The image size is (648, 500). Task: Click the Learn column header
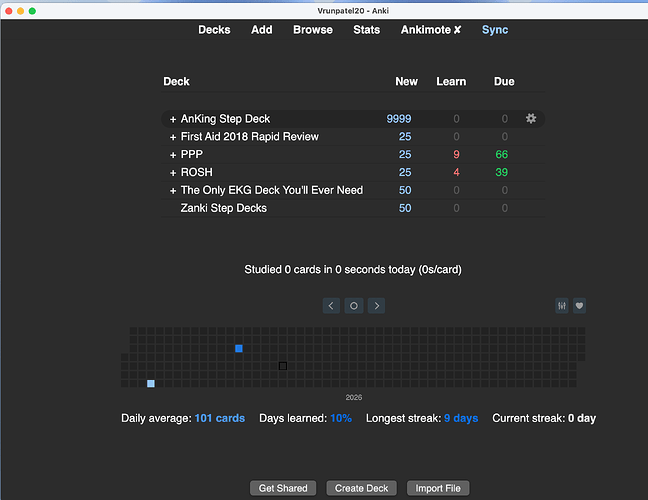pyautogui.click(x=451, y=81)
